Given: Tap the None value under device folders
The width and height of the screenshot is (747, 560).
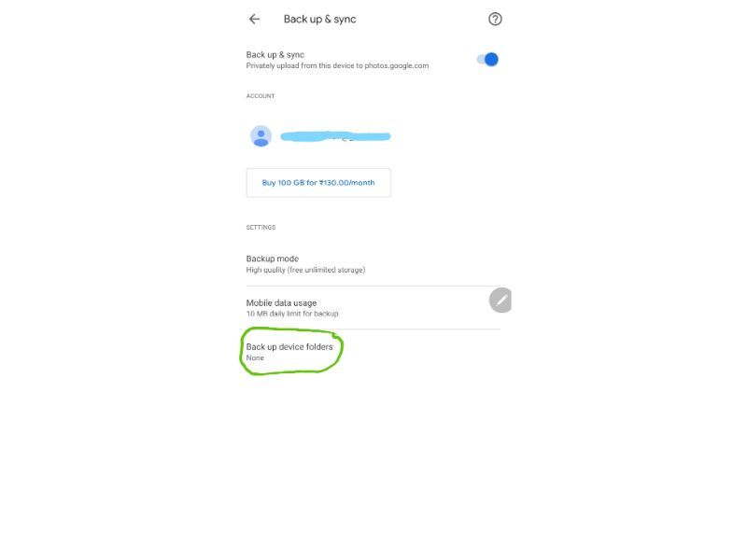Looking at the screenshot, I should point(255,357).
